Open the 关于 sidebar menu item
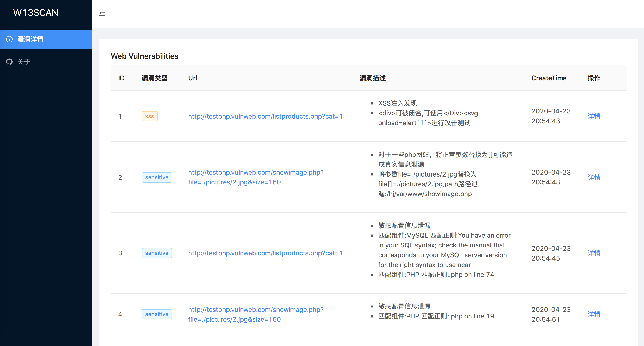 click(46, 61)
